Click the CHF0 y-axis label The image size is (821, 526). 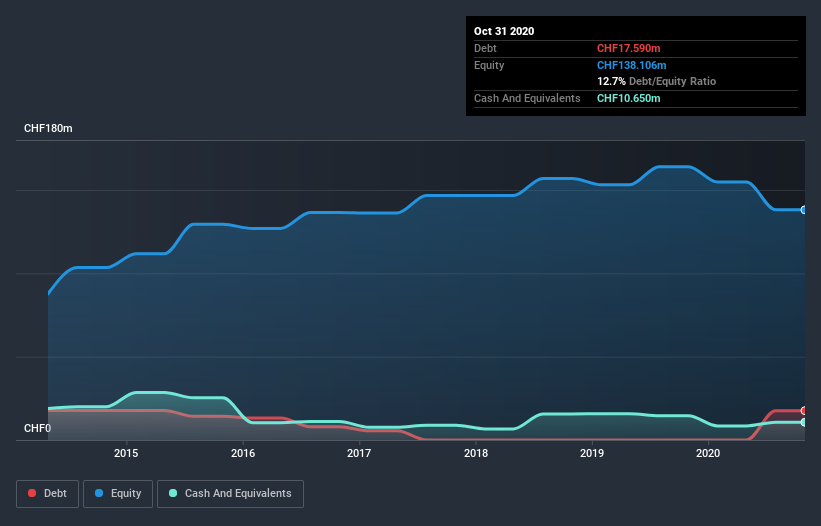pos(38,428)
